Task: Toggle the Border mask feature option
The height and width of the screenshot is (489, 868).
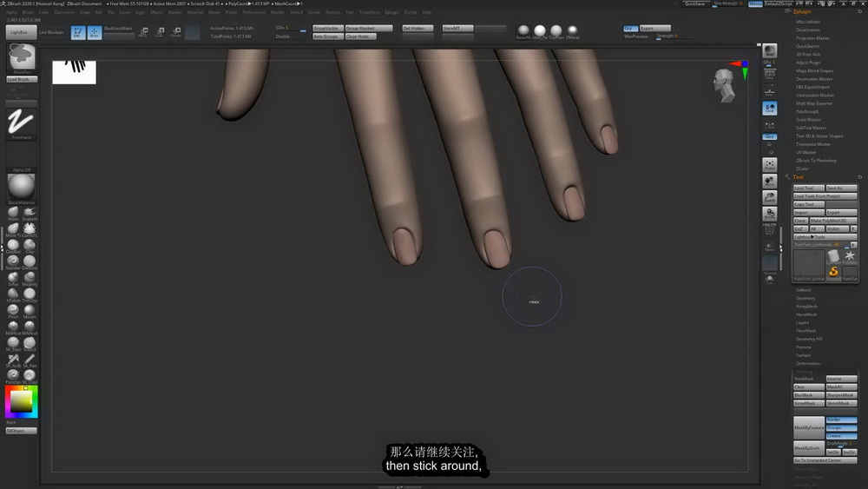Action: [841, 420]
